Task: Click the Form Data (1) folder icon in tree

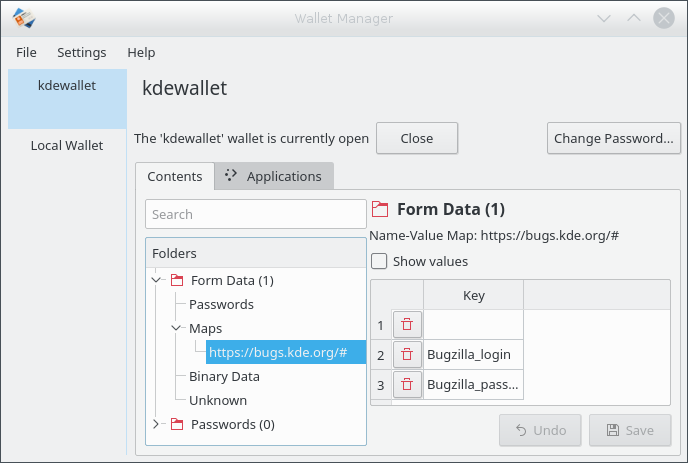Action: pyautogui.click(x=177, y=280)
